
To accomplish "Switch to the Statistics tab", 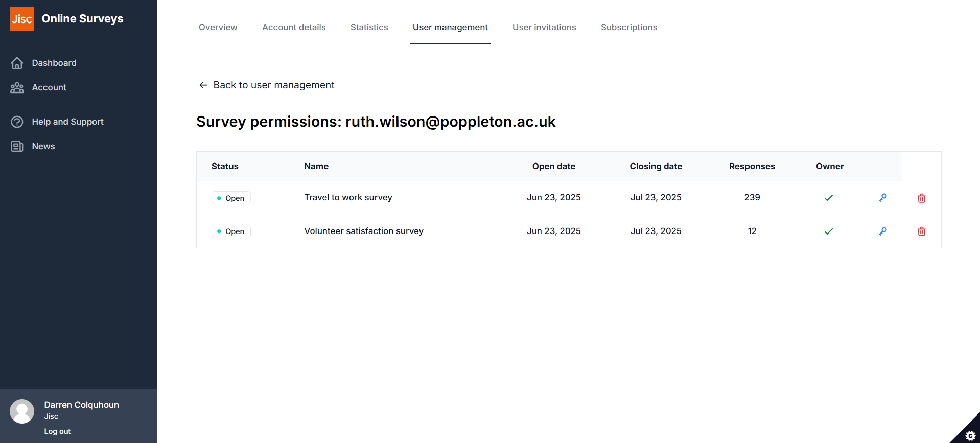I will click(369, 27).
